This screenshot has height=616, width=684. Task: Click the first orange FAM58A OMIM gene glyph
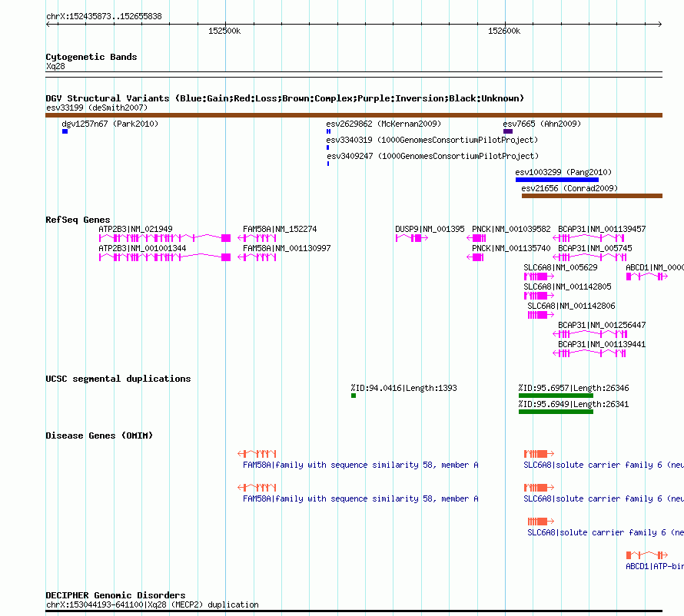(x=257, y=454)
